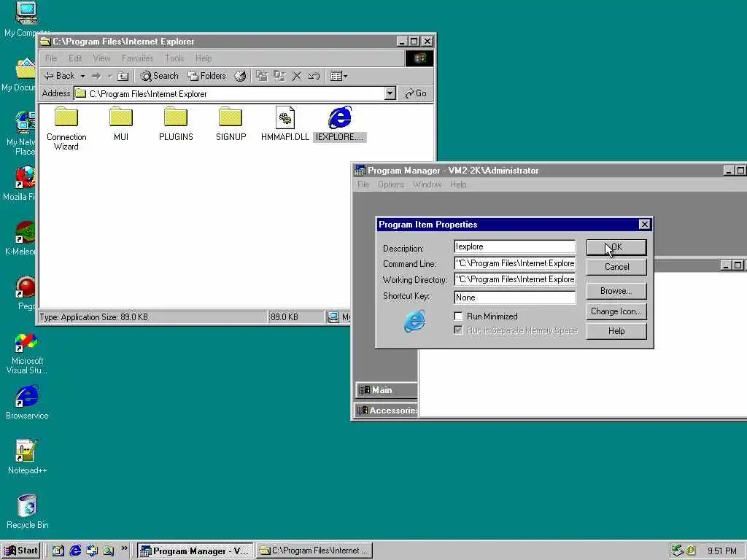
Task: Open the Options menu in Program Manager
Action: (391, 184)
